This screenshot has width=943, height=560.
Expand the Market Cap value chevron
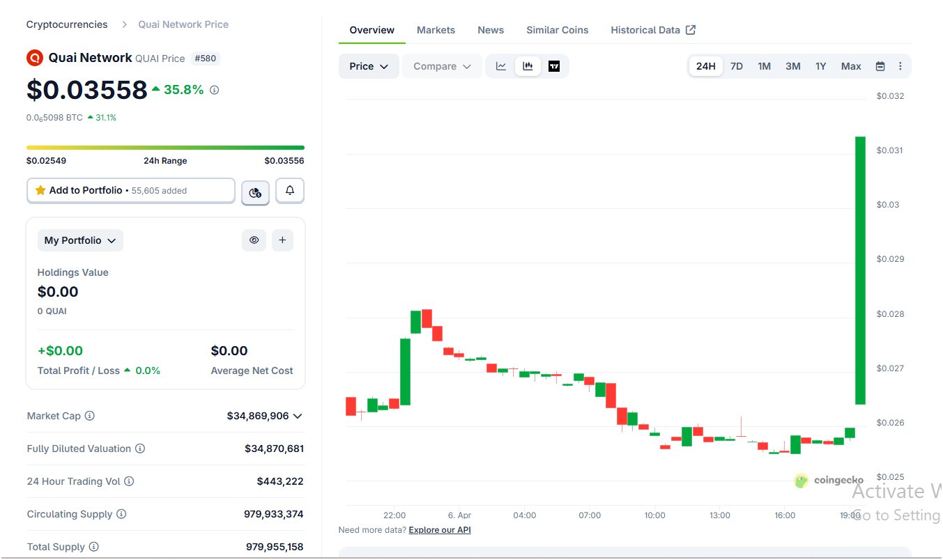[x=298, y=416]
